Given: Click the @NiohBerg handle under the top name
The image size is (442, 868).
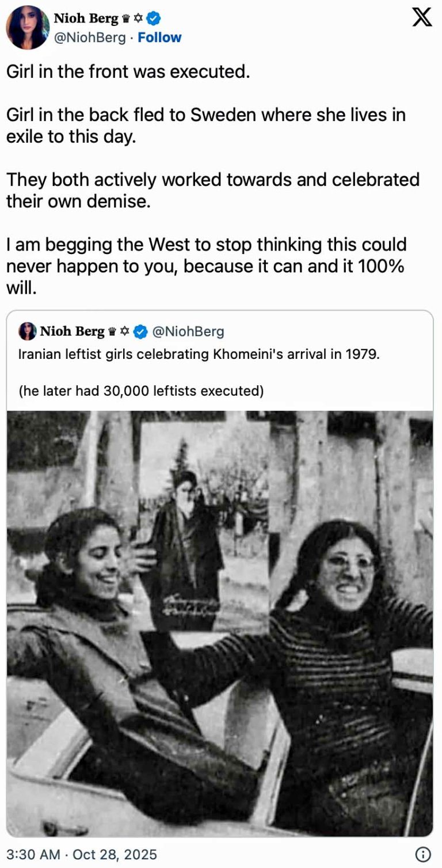Looking at the screenshot, I should pyautogui.click(x=89, y=37).
